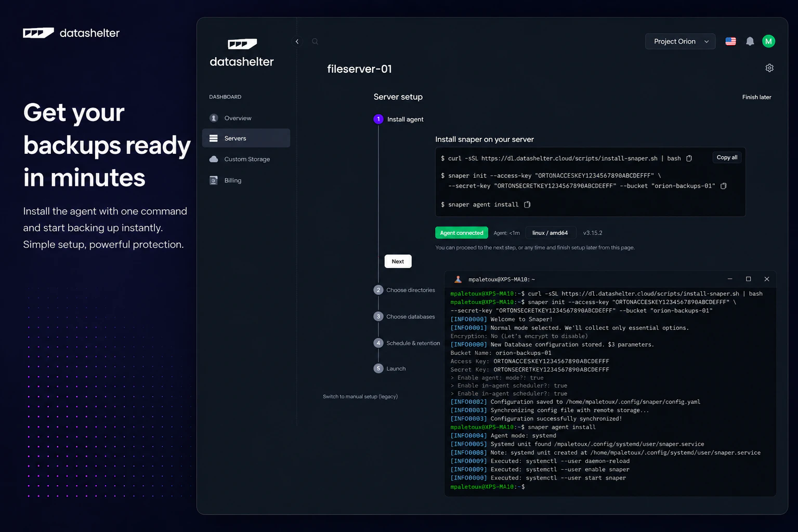
Task: Click 'Bucket Name: orion-backups-01' terminal line
Action: 501,353
